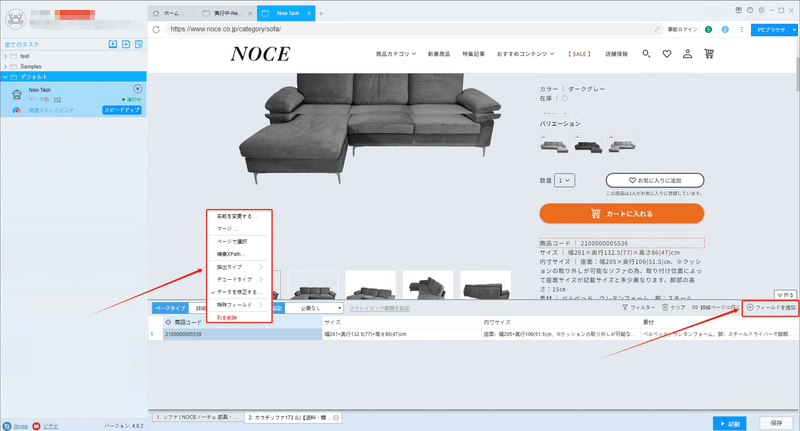800x431 pixels.
Task: Click the カートに入れる orange button
Action: [x=621, y=214]
